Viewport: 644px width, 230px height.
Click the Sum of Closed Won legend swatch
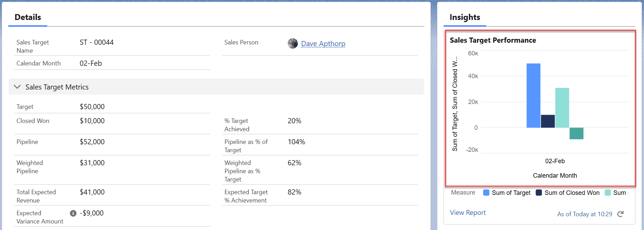pyautogui.click(x=539, y=193)
